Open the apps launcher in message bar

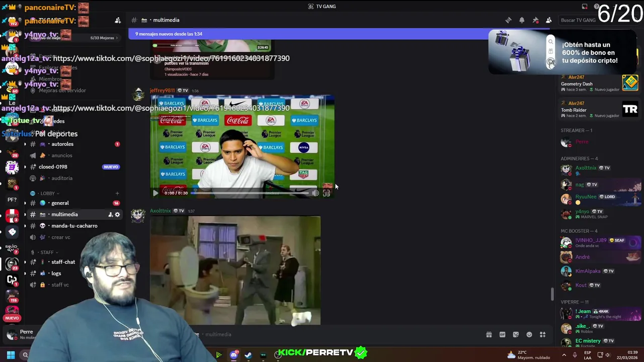pos(542,334)
